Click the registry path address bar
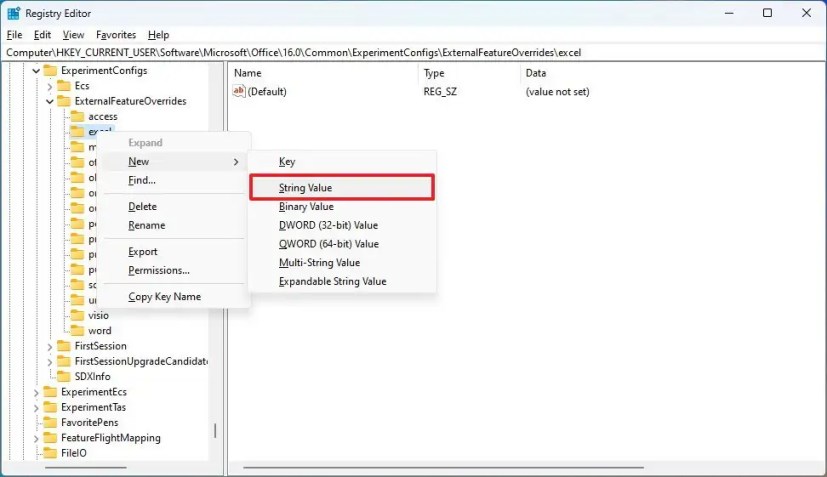The width and height of the screenshot is (827, 477). [414, 53]
